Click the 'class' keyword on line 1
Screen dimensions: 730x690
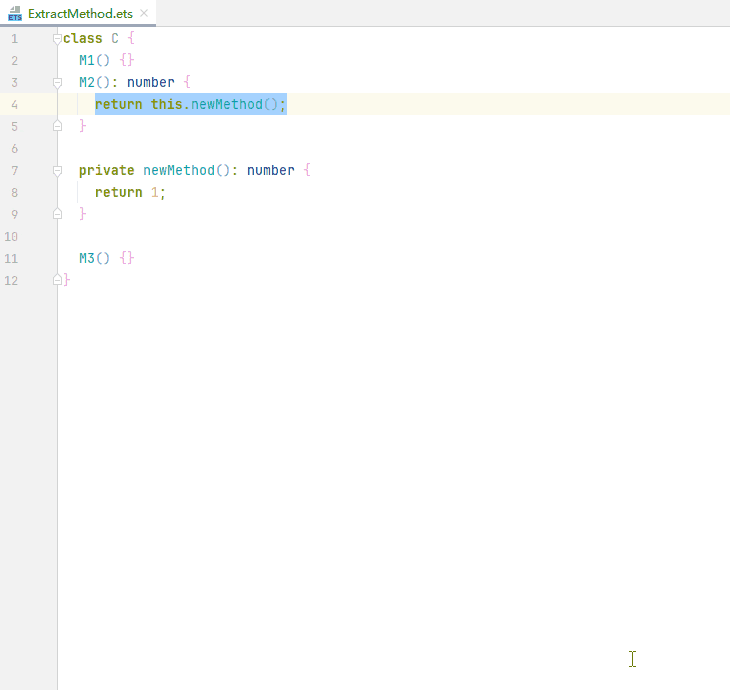pos(82,38)
